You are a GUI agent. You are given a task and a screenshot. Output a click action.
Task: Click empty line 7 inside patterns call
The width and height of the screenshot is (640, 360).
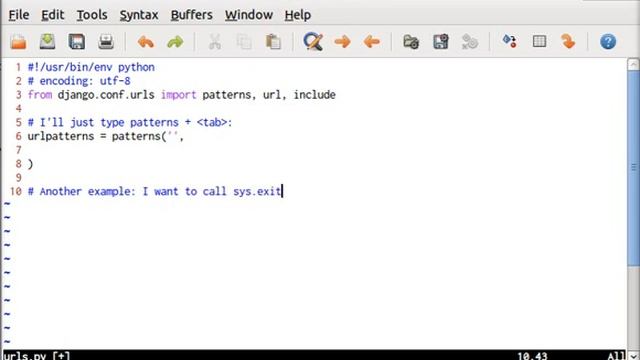click(x=327, y=150)
